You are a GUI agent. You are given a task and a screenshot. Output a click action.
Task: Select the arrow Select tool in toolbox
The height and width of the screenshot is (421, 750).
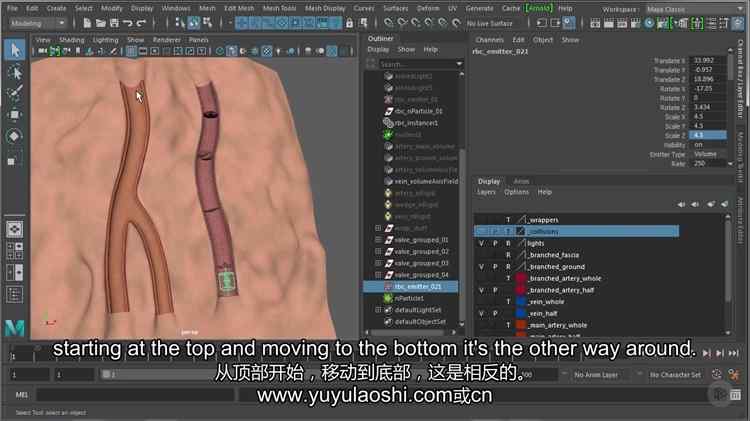(15, 50)
